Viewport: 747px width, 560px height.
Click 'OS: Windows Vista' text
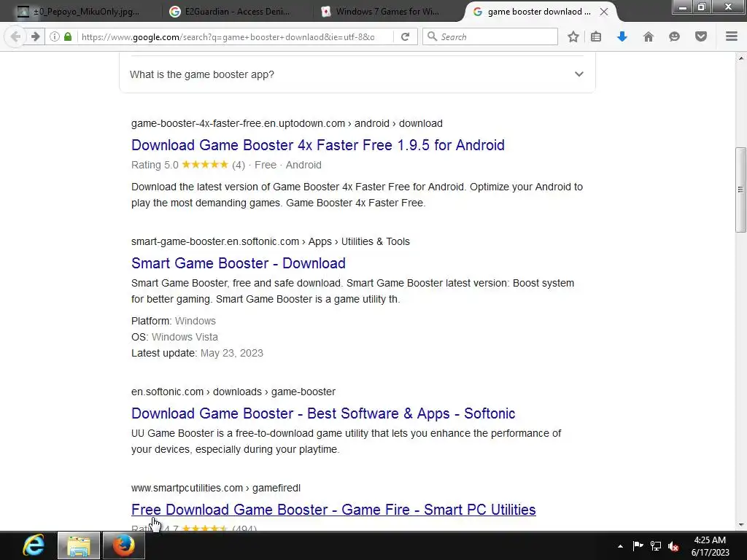pos(174,337)
